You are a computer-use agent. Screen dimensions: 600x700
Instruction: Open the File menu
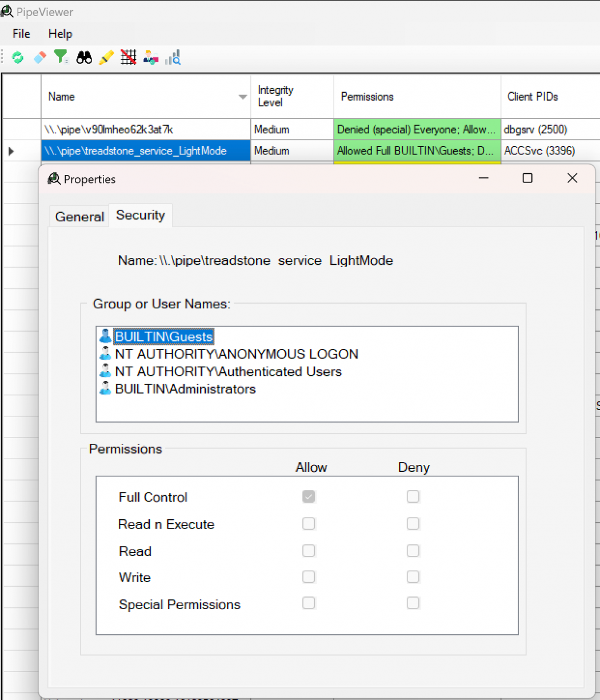21,34
